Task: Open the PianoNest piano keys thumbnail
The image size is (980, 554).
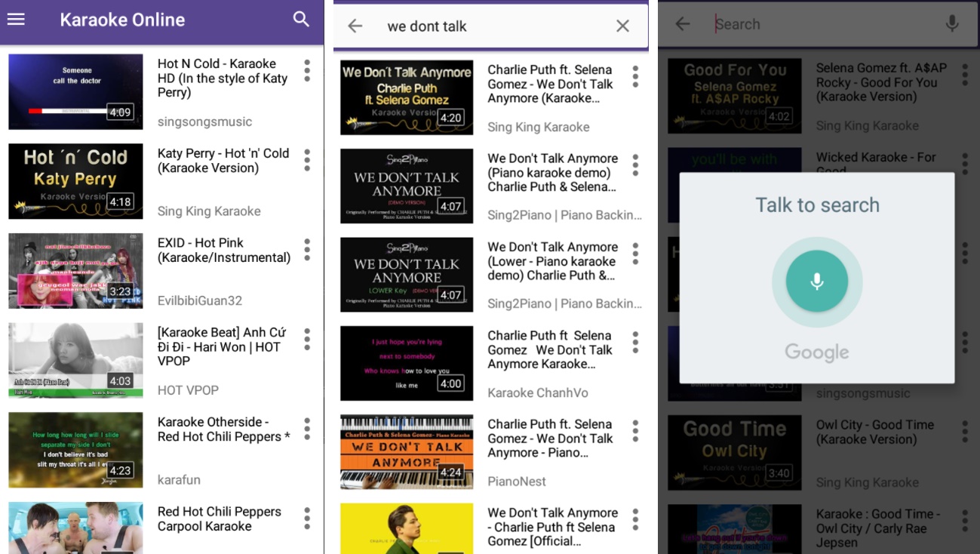Action: [x=407, y=451]
